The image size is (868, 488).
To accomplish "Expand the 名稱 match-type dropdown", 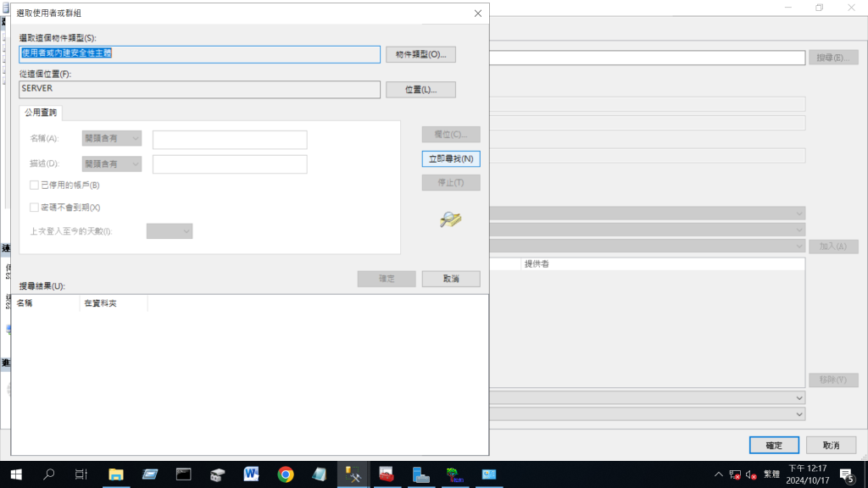I will [112, 138].
